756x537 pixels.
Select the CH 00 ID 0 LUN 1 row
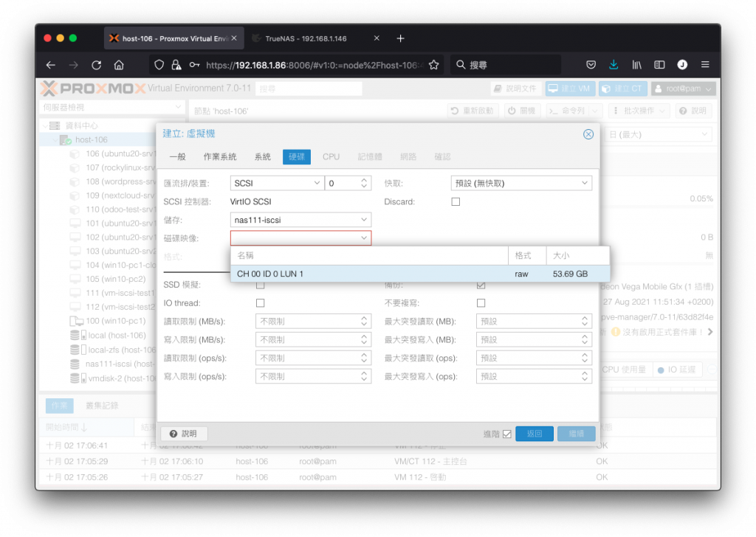(x=420, y=274)
